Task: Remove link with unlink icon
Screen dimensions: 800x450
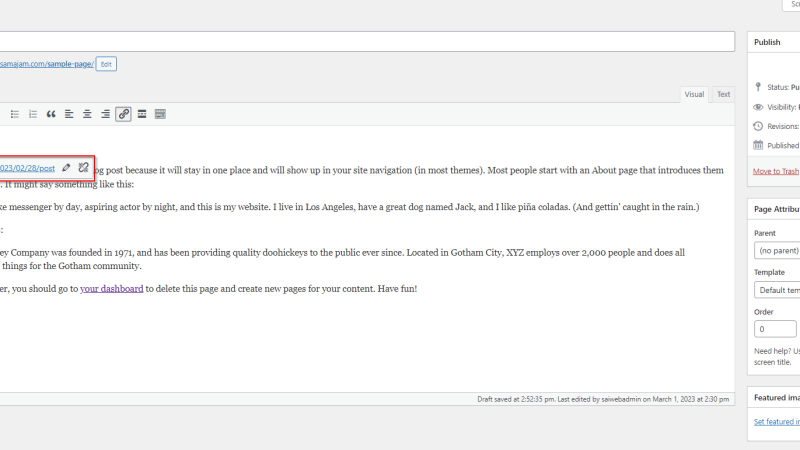Action: point(84,167)
